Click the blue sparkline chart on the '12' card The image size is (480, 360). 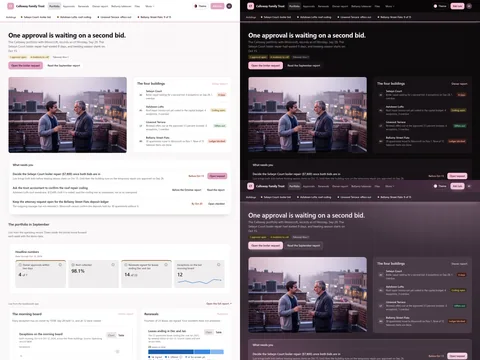(x=199, y=281)
